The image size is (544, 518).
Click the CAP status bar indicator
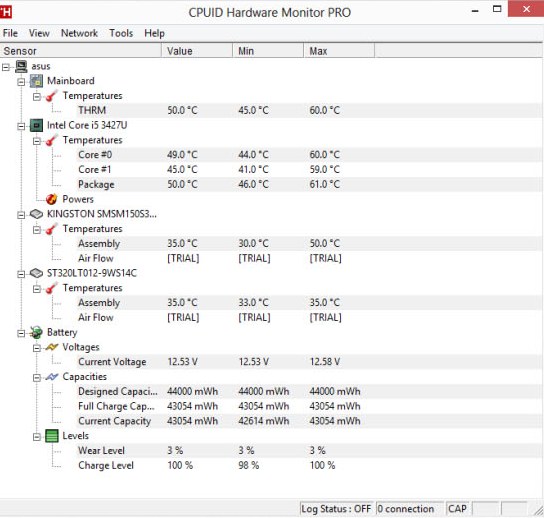[457, 509]
